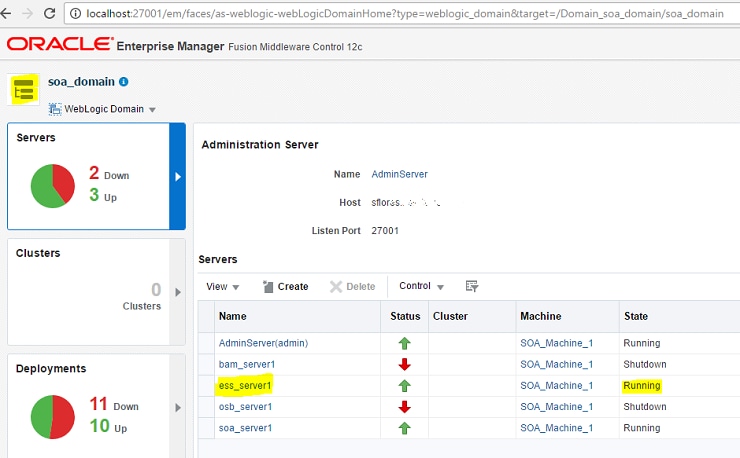This screenshot has width=740, height=458.
Task: Open SOA_Machine_1 link in AdminServer row
Action: click(x=556, y=343)
